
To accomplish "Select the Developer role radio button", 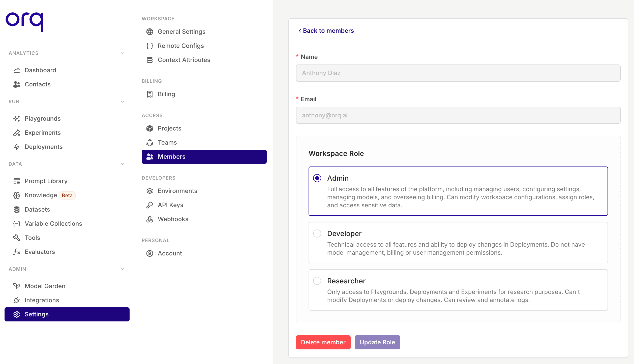I will pos(317,234).
